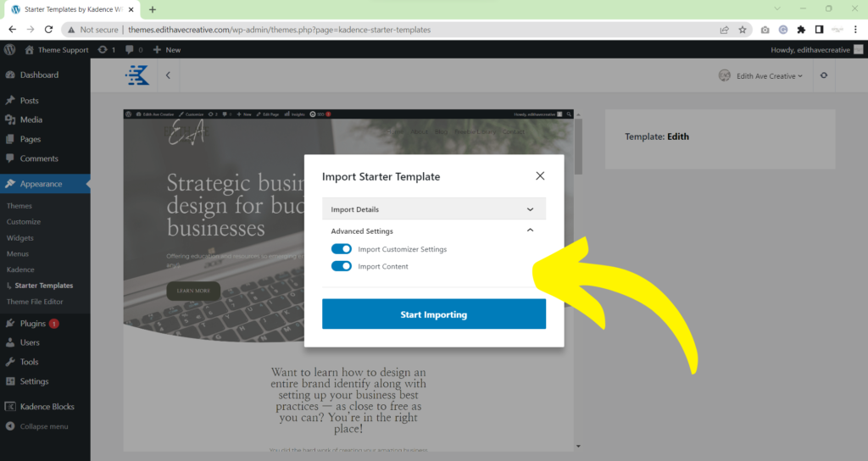The height and width of the screenshot is (461, 868).
Task: Bookmark page using the star icon
Action: point(743,29)
